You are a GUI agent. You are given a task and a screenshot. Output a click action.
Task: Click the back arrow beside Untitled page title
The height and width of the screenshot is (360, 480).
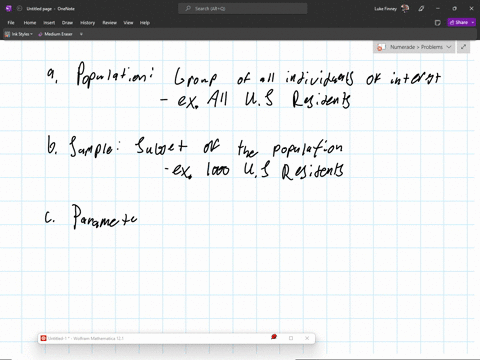coord(19,9)
